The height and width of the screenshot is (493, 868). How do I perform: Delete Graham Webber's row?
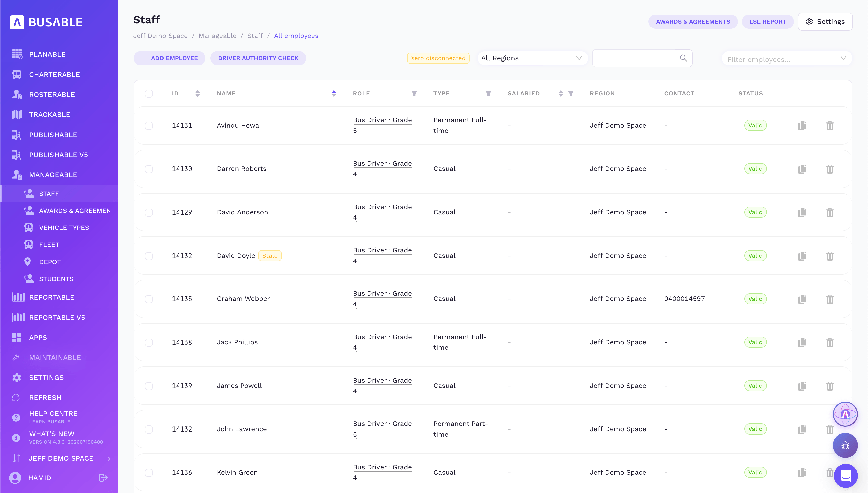click(829, 299)
